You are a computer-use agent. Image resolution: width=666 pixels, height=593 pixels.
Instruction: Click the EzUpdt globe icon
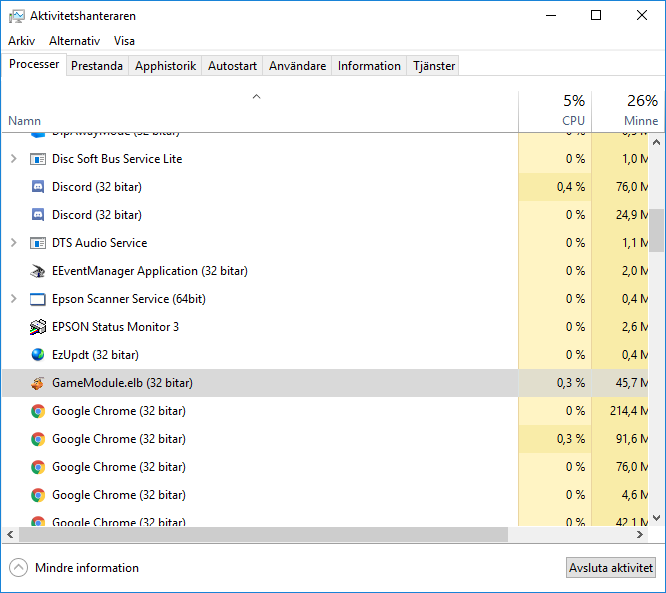tap(38, 355)
